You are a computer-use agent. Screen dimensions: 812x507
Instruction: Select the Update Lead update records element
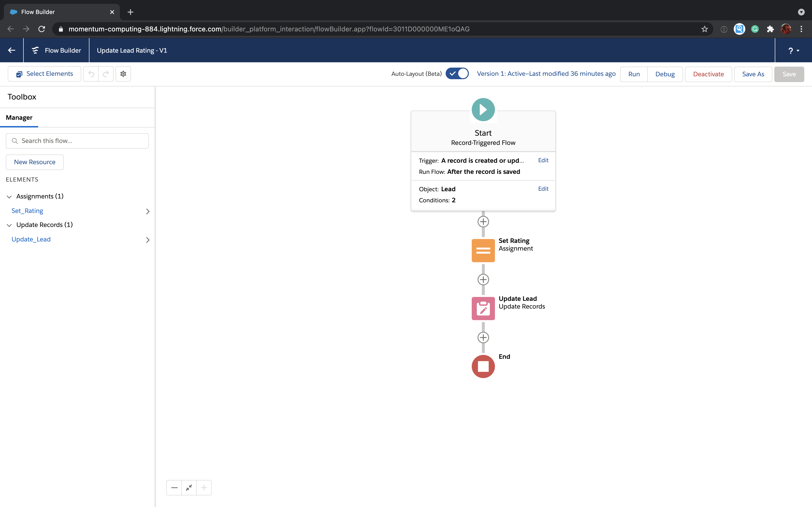tap(483, 308)
